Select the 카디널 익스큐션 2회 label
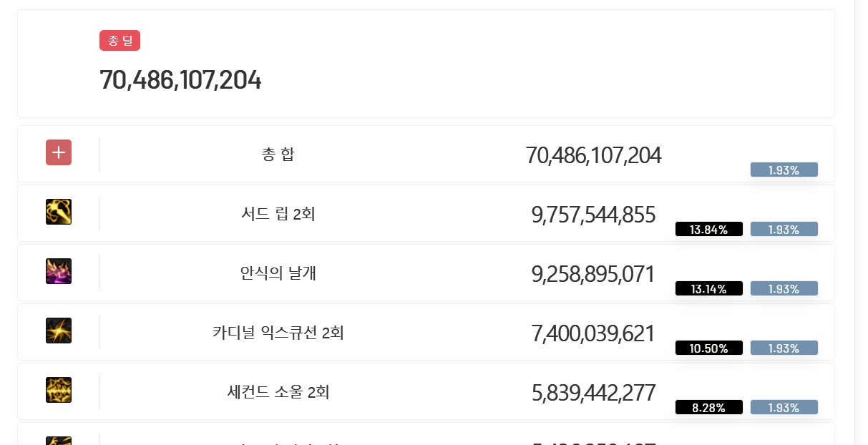The height and width of the screenshot is (445, 868). 278,333
